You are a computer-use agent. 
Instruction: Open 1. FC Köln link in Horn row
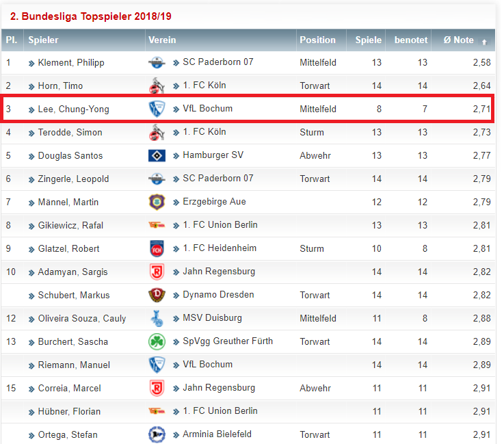tap(204, 86)
